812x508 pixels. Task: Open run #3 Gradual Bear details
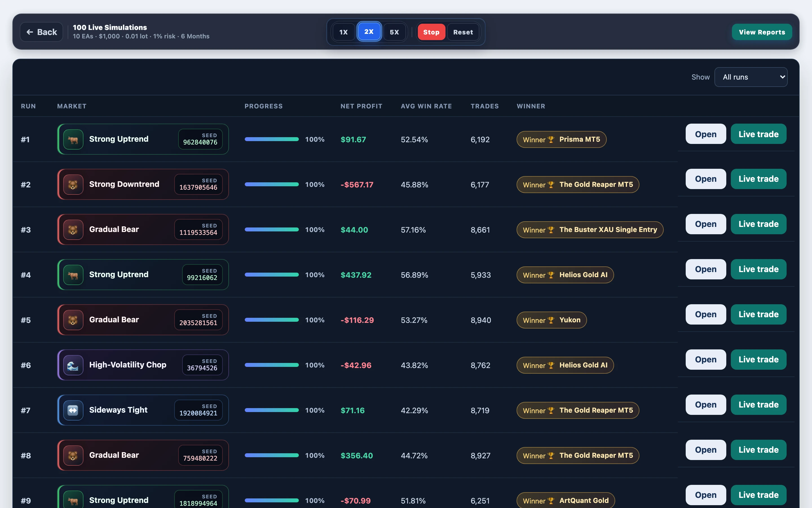tap(706, 224)
